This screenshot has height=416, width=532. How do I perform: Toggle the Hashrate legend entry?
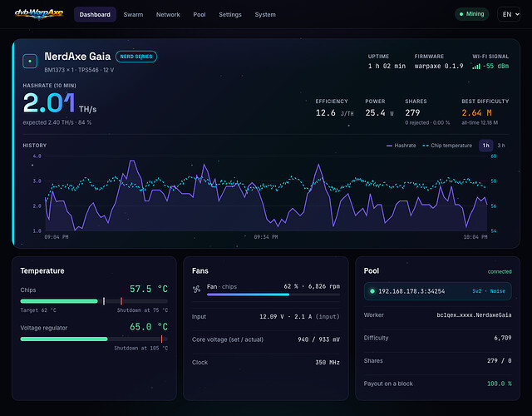click(x=401, y=146)
